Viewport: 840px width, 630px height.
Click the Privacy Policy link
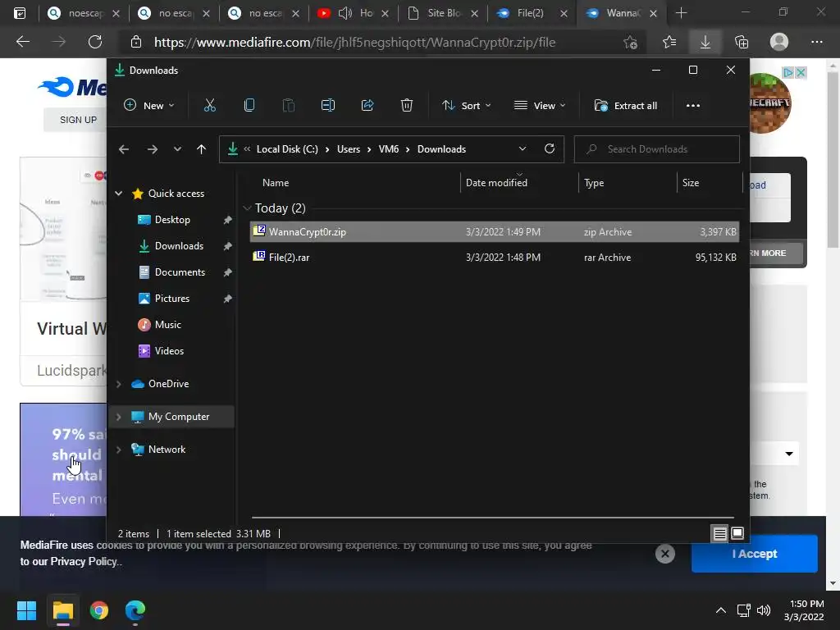(x=83, y=561)
